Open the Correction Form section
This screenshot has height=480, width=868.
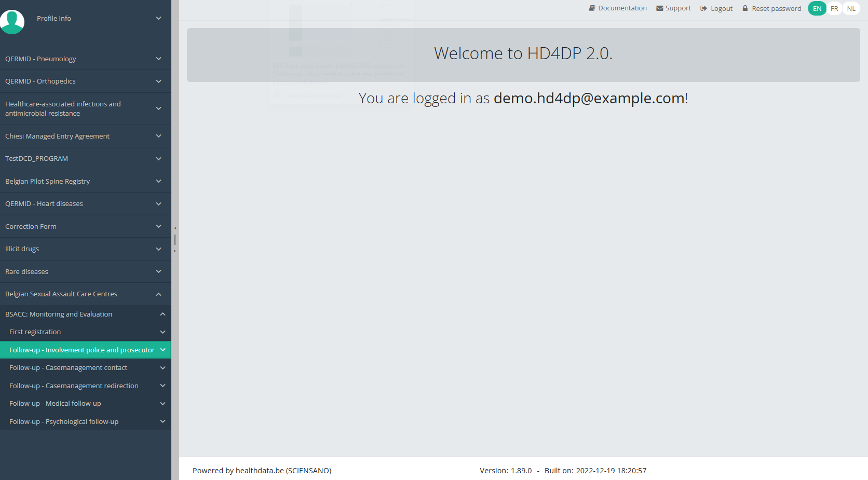click(x=31, y=226)
